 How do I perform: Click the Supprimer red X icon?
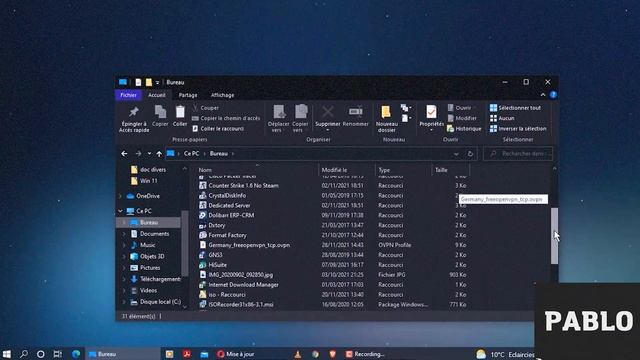point(328,111)
